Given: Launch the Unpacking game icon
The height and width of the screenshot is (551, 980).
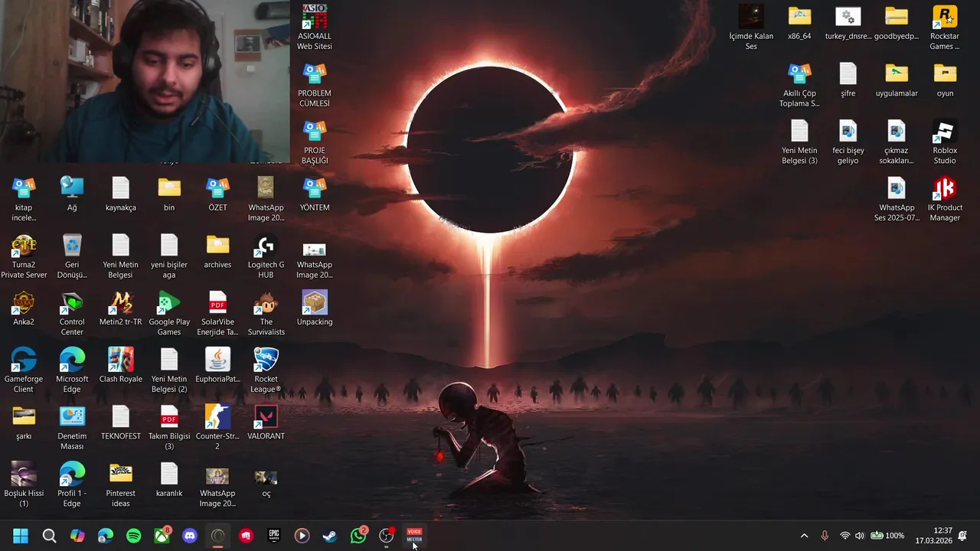Looking at the screenshot, I should (x=315, y=308).
